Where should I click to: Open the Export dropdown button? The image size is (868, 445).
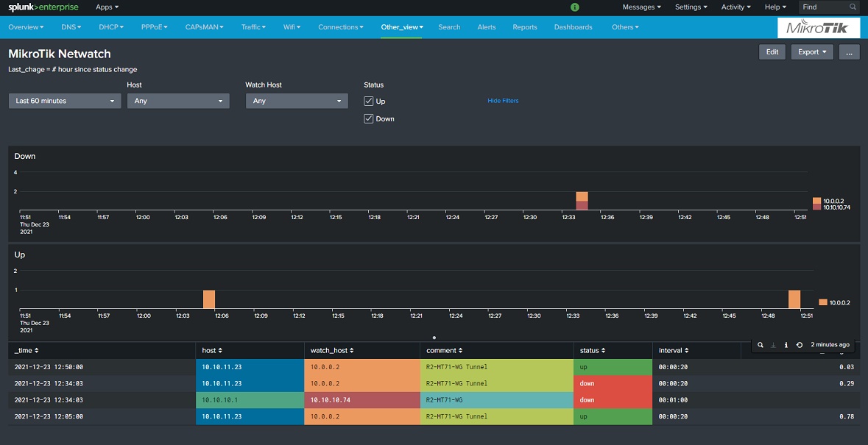tap(812, 52)
